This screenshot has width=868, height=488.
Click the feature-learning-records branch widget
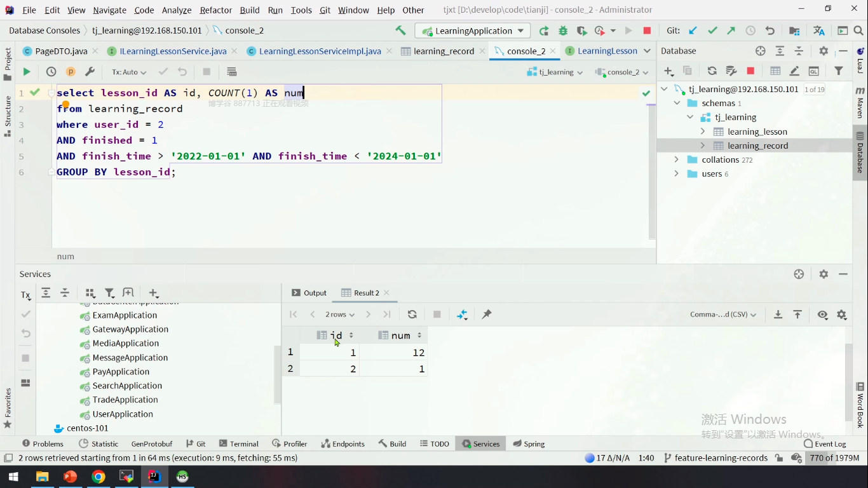pyautogui.click(x=715, y=457)
